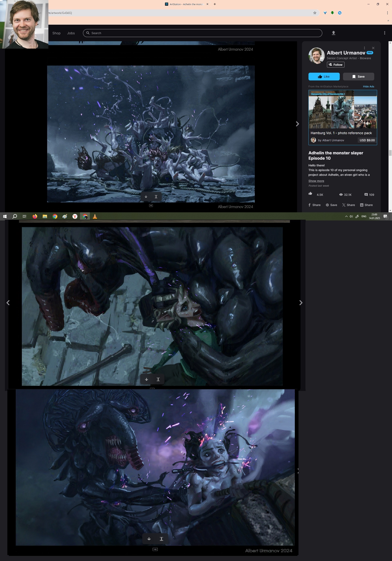Screen dimensions: 392x561
Task: Download the crowded battle scene image
Action: [x=146, y=197]
